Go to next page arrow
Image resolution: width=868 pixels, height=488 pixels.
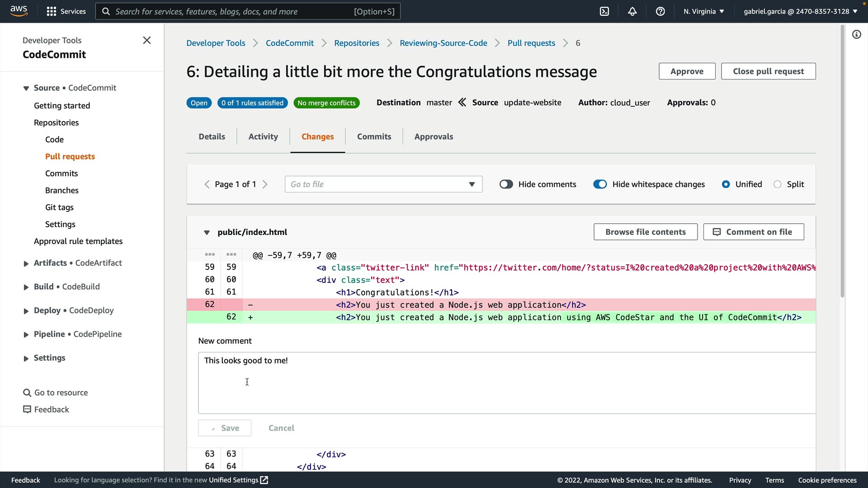(265, 184)
